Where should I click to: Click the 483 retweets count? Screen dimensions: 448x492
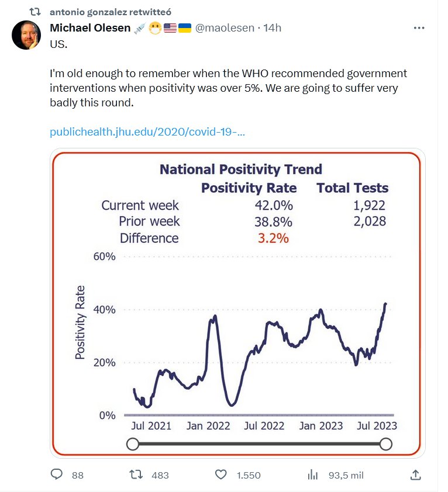pyautogui.click(x=160, y=476)
